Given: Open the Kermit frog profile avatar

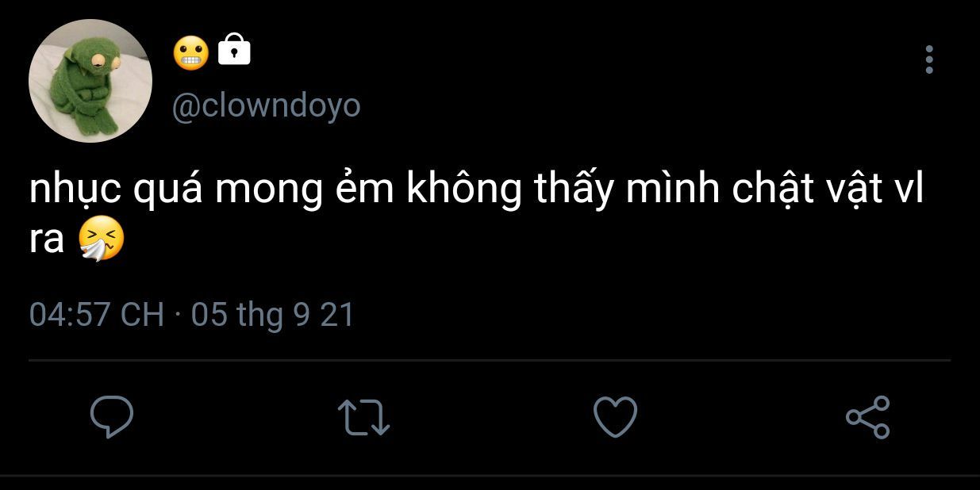Looking at the screenshot, I should 90,81.
